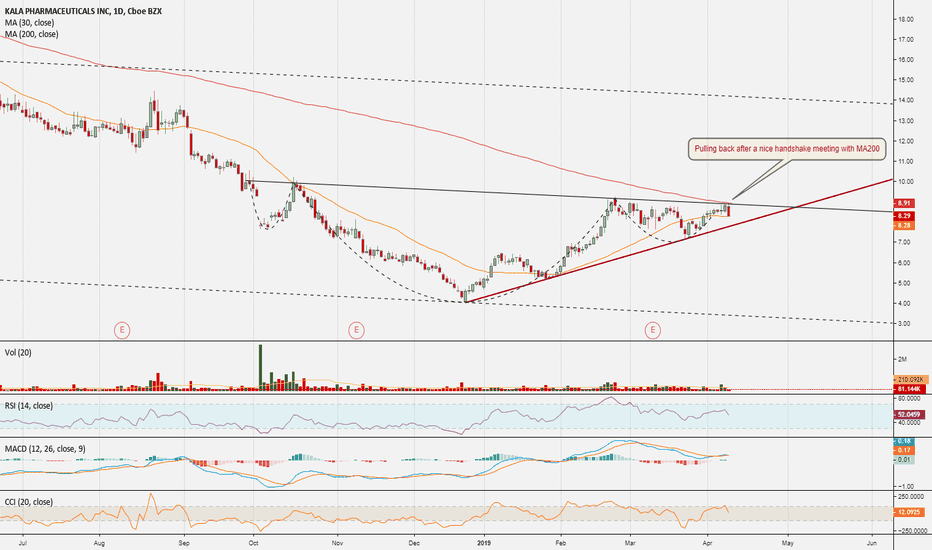Select the MA (30, close) legend label
Screen dimensions: 932x550
point(29,23)
